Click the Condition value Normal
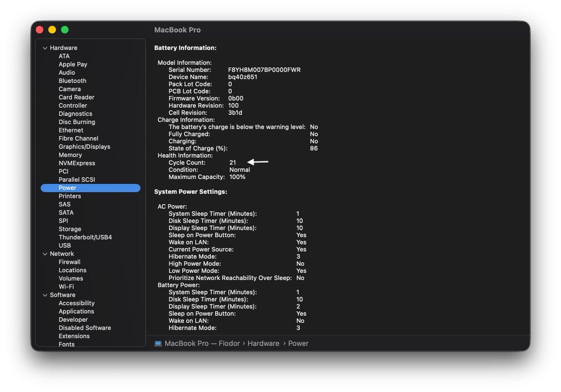The width and height of the screenshot is (561, 392). (240, 170)
